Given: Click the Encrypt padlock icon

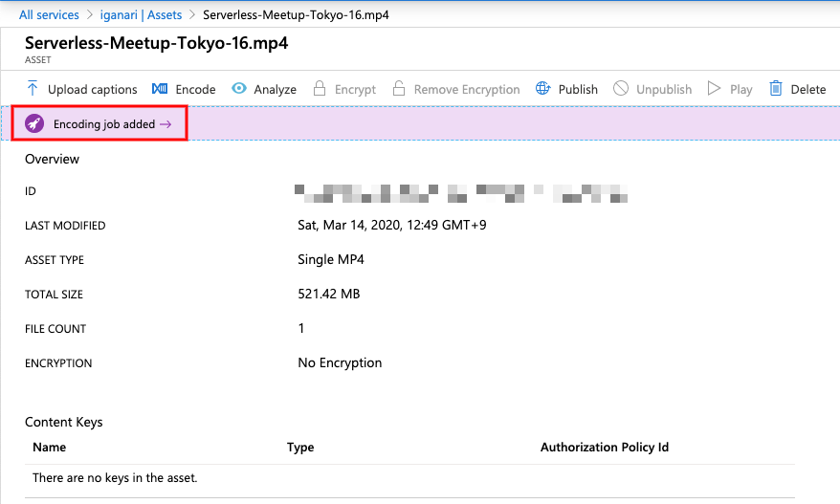Looking at the screenshot, I should [320, 88].
